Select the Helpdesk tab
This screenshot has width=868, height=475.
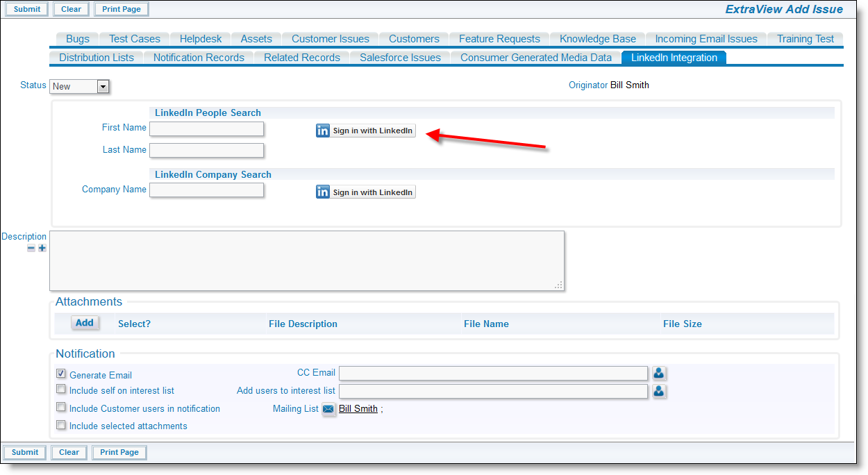pyautogui.click(x=201, y=39)
